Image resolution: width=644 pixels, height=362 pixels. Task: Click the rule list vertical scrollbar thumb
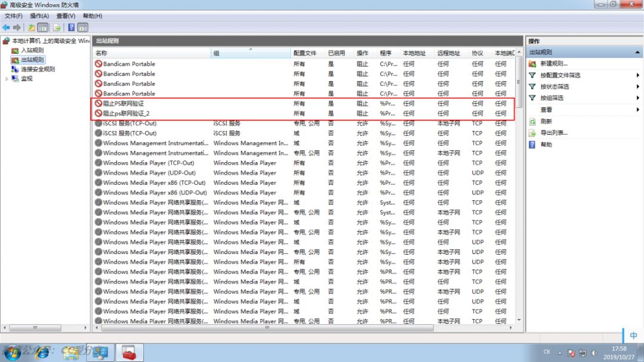coord(519,81)
